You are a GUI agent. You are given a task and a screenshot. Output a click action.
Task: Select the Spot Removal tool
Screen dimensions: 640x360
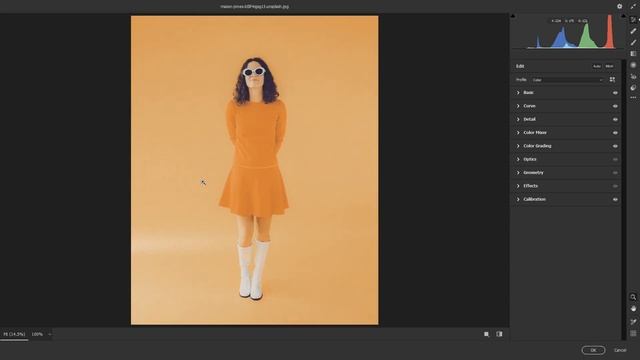point(633,31)
